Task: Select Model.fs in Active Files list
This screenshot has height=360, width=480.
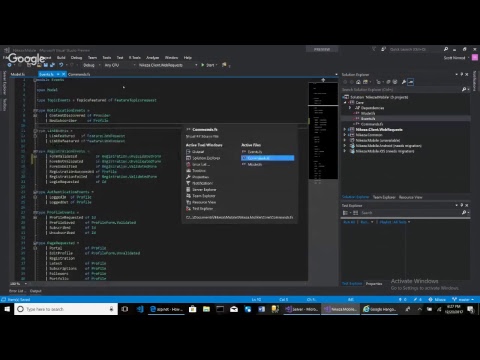Action: click(255, 164)
